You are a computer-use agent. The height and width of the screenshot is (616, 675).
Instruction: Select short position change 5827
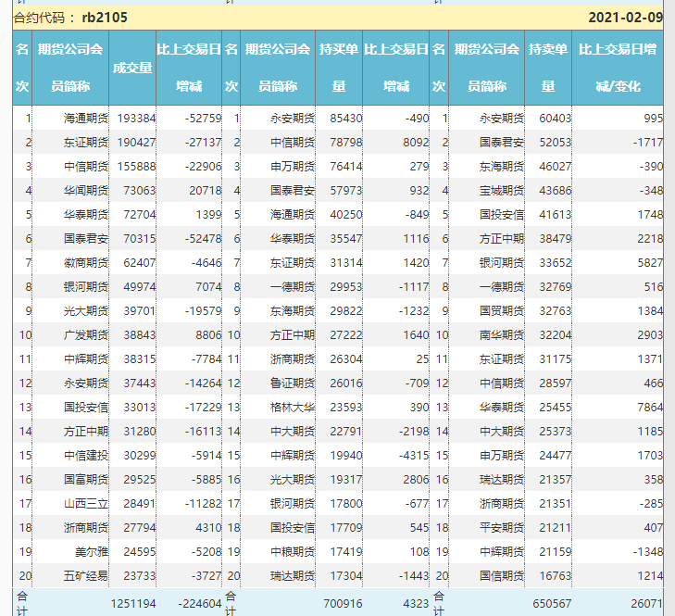pyautogui.click(x=650, y=263)
